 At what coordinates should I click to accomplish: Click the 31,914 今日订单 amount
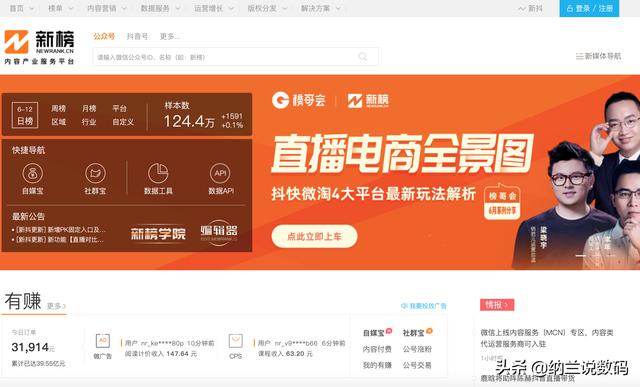point(33,347)
